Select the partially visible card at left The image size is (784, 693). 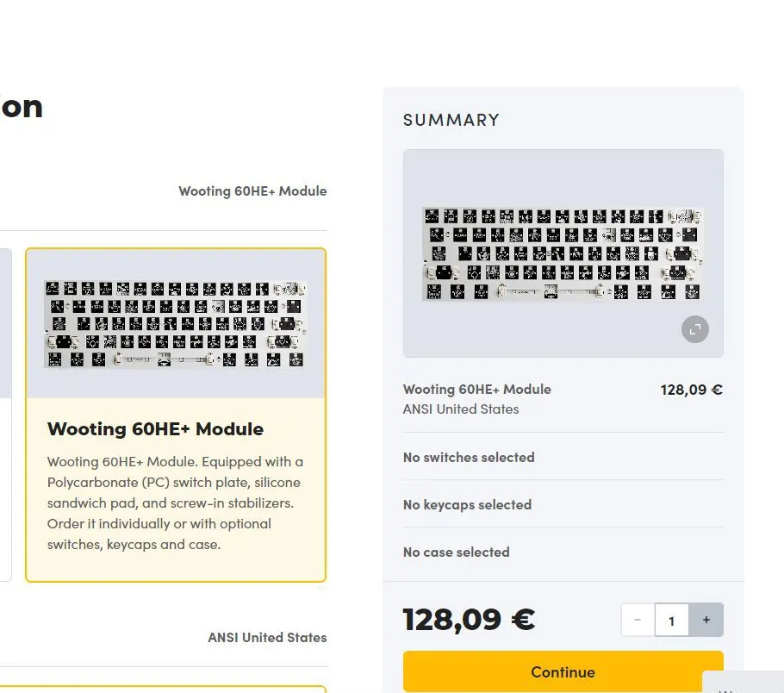point(5,415)
